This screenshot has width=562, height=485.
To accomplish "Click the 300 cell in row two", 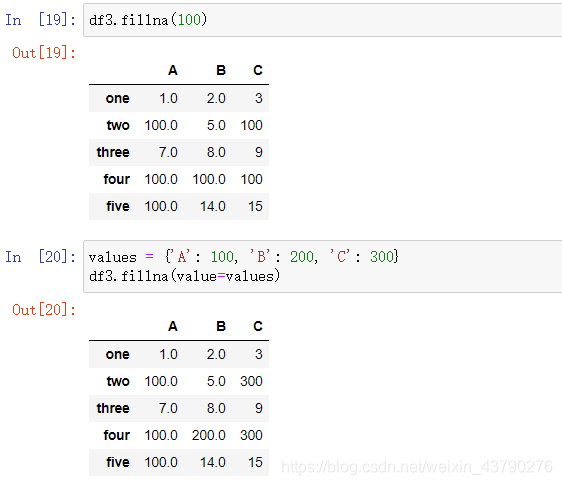I will (x=251, y=381).
